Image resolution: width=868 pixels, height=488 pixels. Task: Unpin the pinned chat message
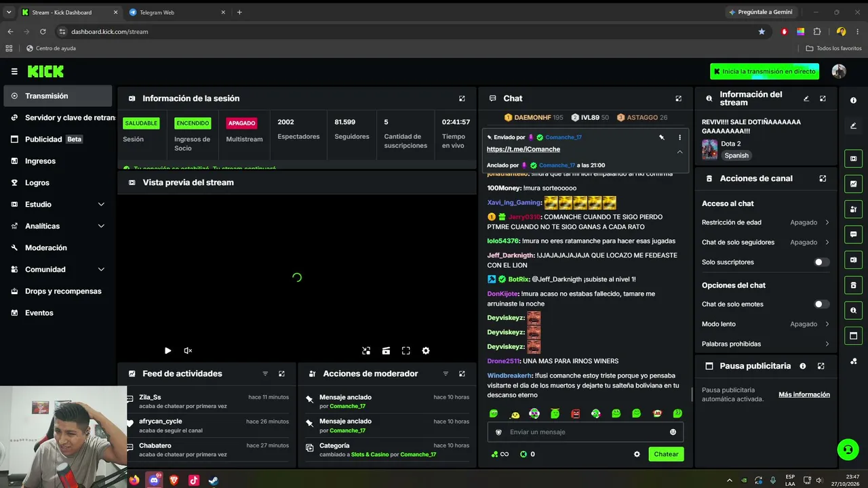click(x=662, y=137)
